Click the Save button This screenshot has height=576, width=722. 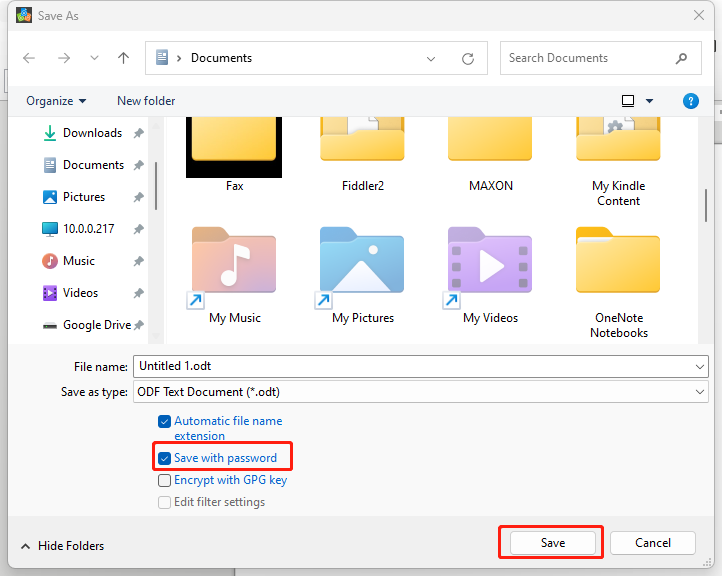click(553, 543)
